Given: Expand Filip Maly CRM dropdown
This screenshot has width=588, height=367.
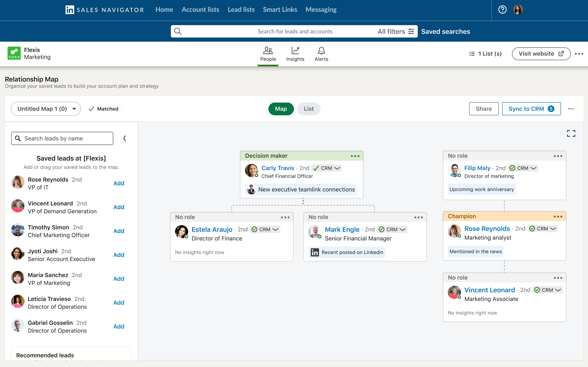Looking at the screenshot, I should click(x=523, y=168).
